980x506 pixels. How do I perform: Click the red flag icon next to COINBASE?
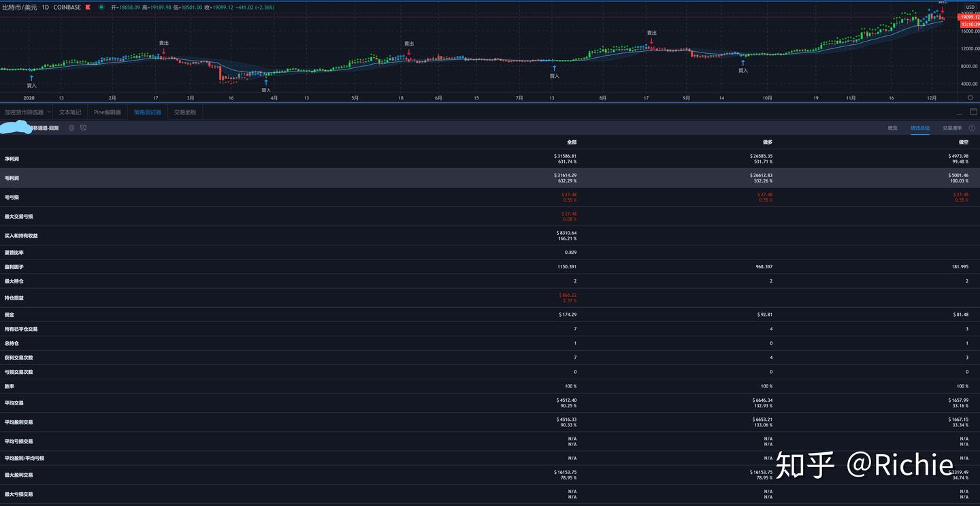tap(87, 7)
